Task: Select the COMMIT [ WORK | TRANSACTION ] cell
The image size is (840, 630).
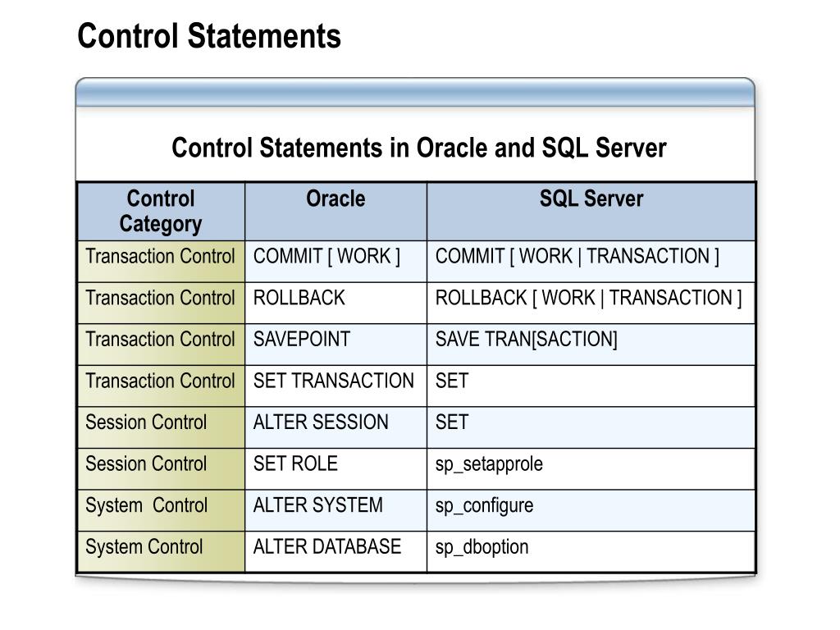Action: [591, 262]
